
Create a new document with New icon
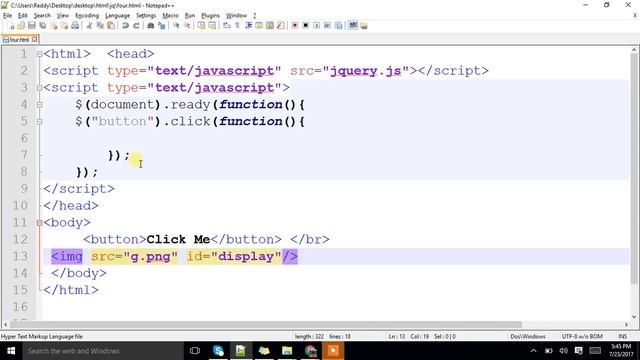(11, 26)
